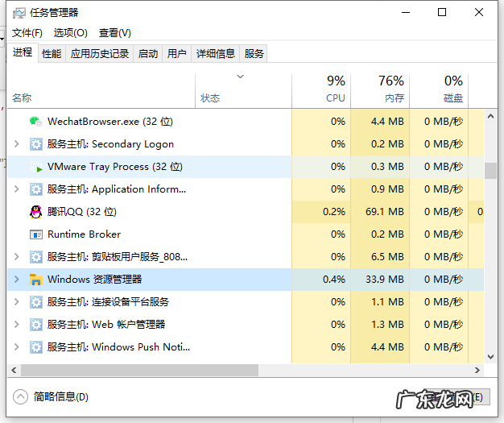Click the 0.3 MB memory value for VMware

387,167
